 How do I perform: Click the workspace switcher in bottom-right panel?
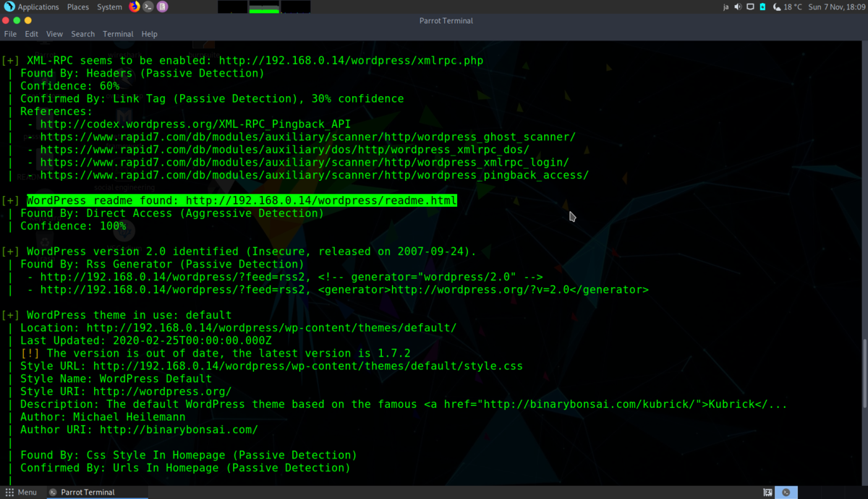click(786, 492)
